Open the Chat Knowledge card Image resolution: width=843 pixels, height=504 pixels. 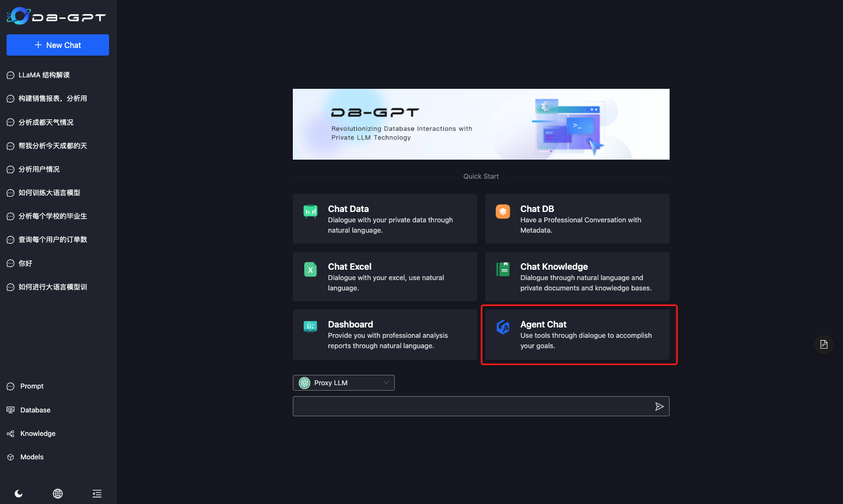577,277
